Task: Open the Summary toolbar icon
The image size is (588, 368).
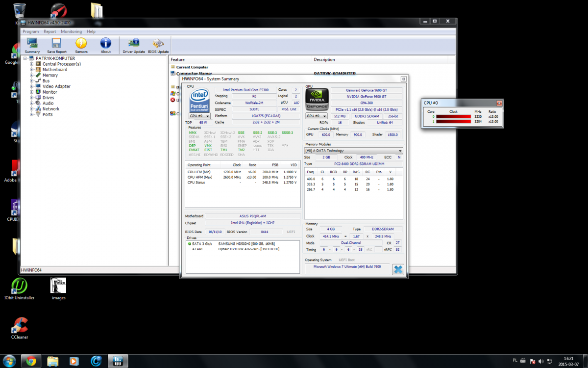Action: tap(32, 45)
